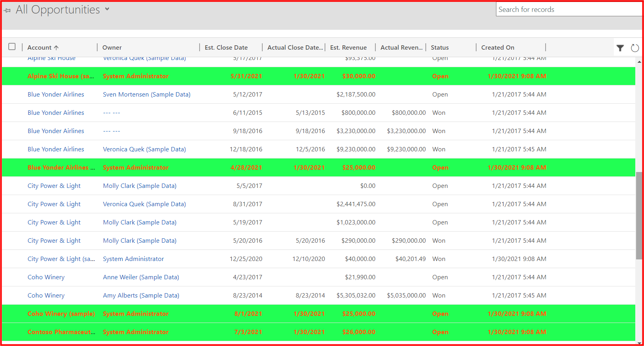Viewport: 644px width, 346px height.
Task: Click the 9/18/2016 Est. Close Date cell
Action: (x=248, y=131)
